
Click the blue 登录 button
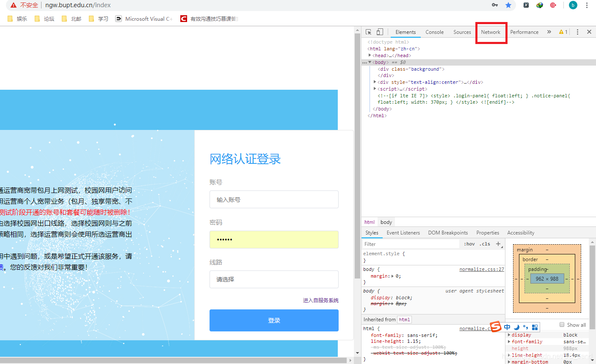[x=274, y=320]
